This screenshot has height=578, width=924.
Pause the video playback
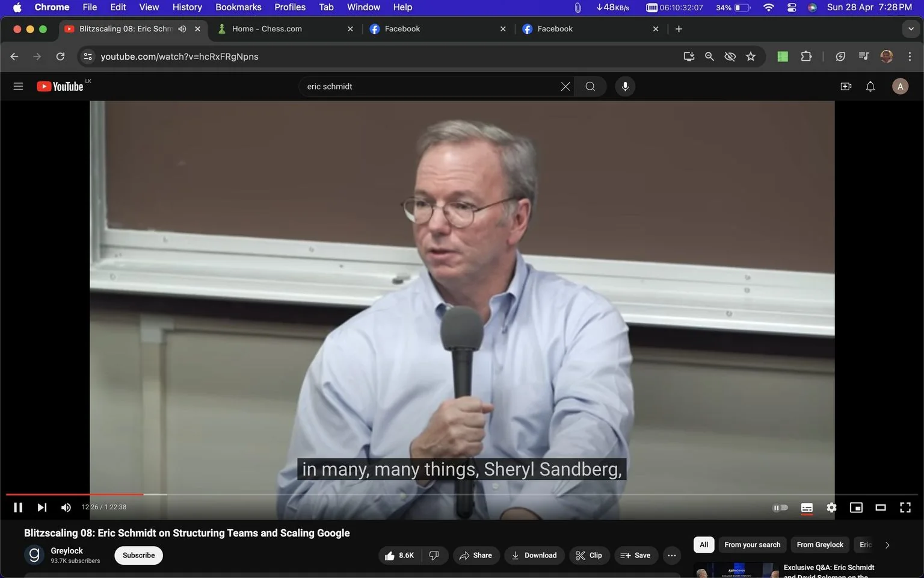click(x=18, y=508)
